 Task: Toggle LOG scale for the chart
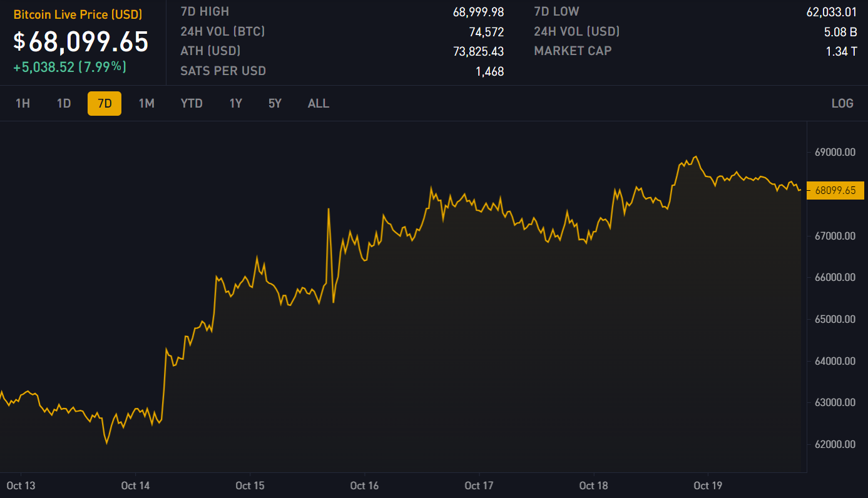[x=842, y=103]
